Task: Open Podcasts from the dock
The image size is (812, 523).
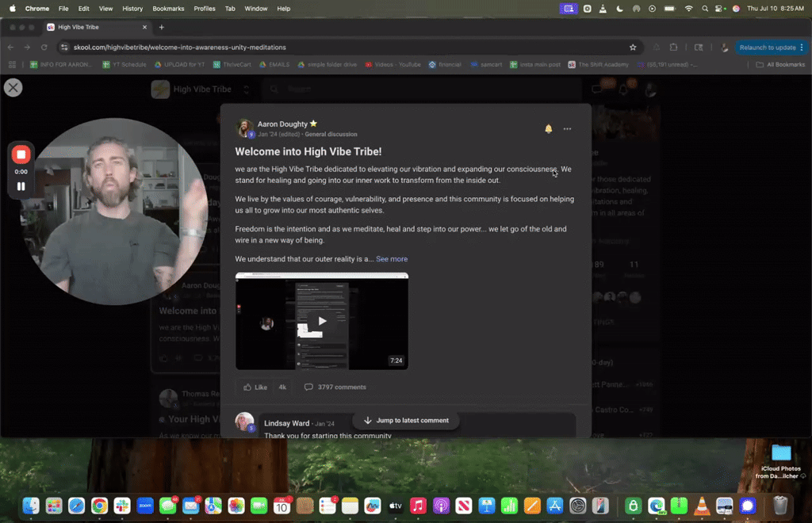Action: click(441, 506)
